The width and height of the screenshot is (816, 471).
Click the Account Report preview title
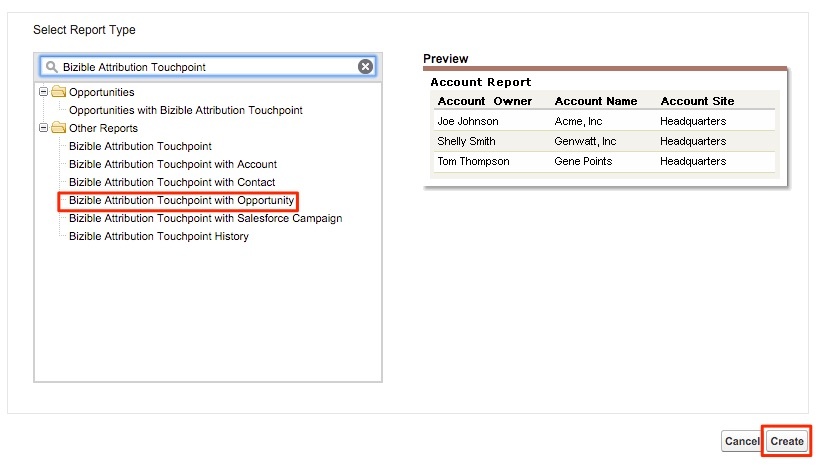[481, 82]
